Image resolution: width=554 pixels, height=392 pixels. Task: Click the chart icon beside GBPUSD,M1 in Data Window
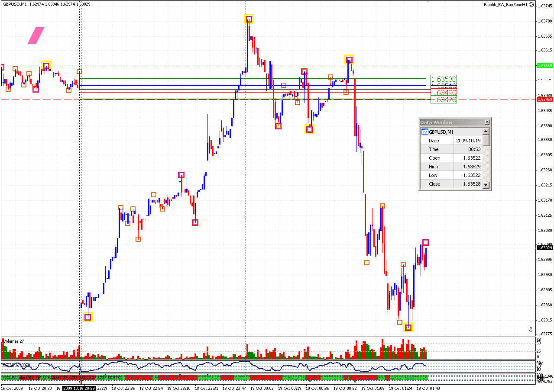click(x=424, y=132)
